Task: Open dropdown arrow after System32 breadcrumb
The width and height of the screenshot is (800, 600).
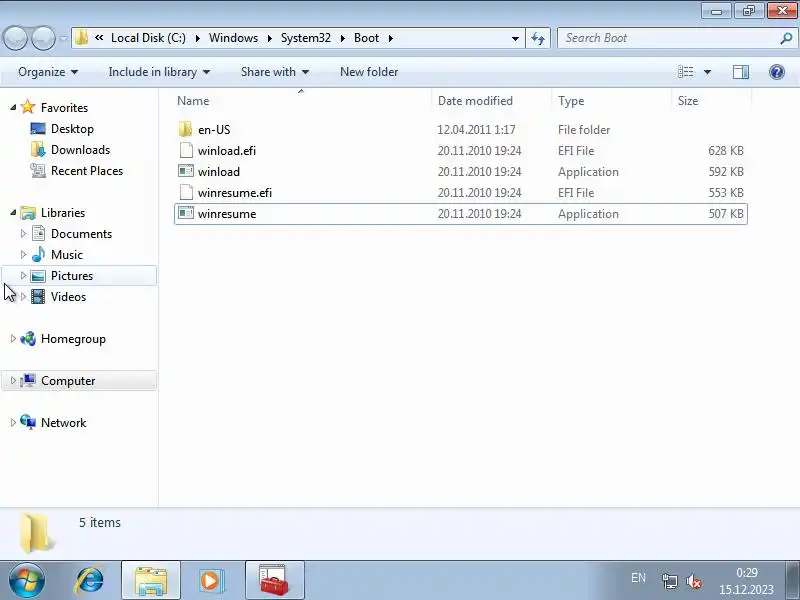Action: (343, 38)
